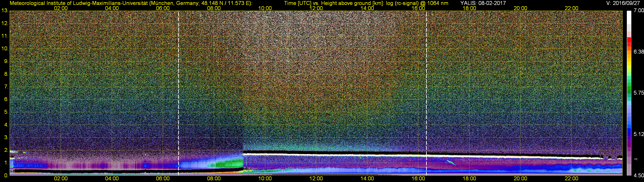Viewport: 644px width, 182px height.
Task: Click the 7.00 value on the color scale
Action: click(638, 10)
